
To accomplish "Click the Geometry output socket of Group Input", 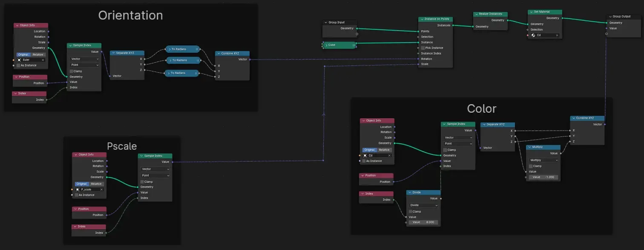I will click(357, 28).
